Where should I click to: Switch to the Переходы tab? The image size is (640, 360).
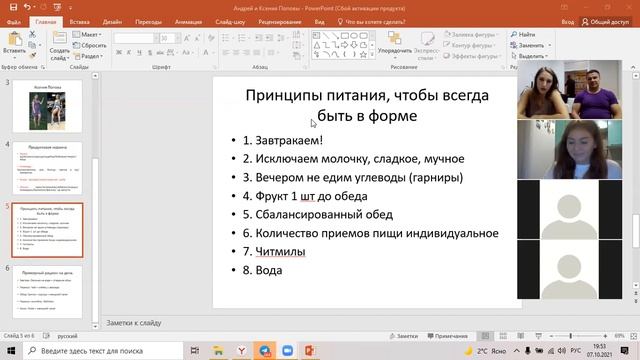148,22
